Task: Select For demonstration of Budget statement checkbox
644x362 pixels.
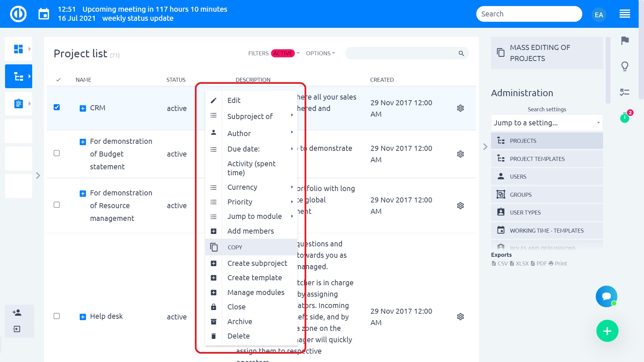Action: tap(57, 153)
